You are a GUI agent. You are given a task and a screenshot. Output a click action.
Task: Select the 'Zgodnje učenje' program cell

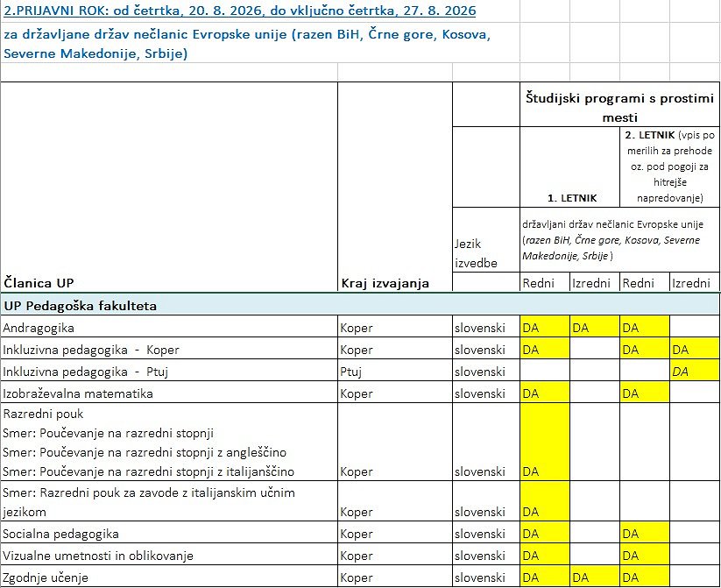click(169, 576)
